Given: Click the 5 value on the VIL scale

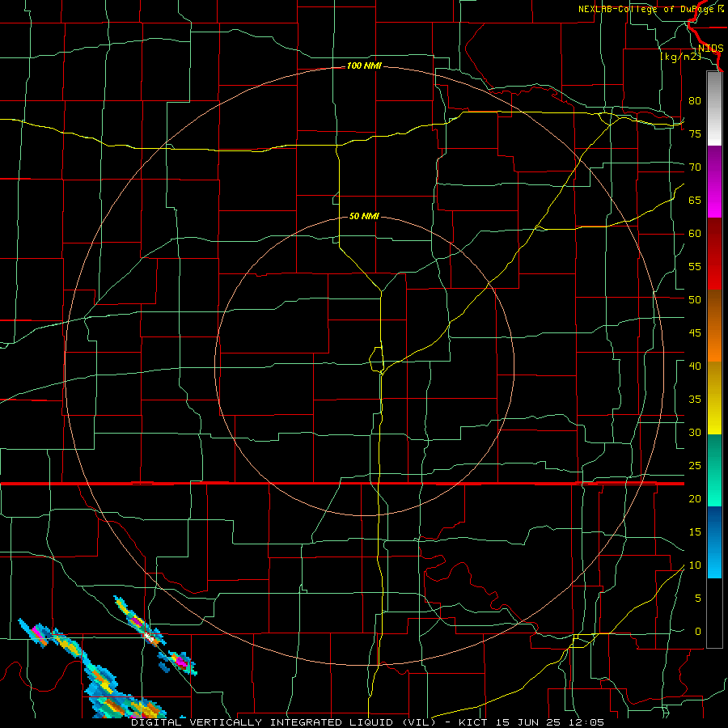Looking at the screenshot, I should pos(697,598).
